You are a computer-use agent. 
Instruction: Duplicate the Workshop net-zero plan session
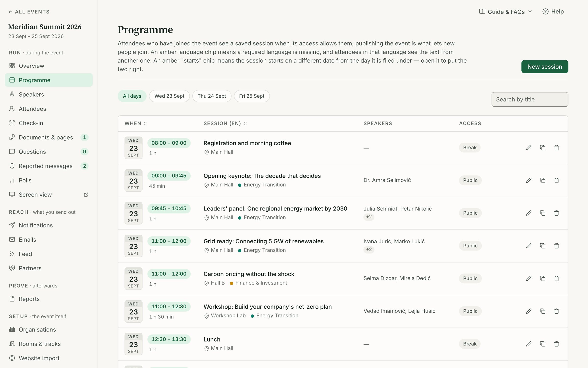(x=543, y=311)
